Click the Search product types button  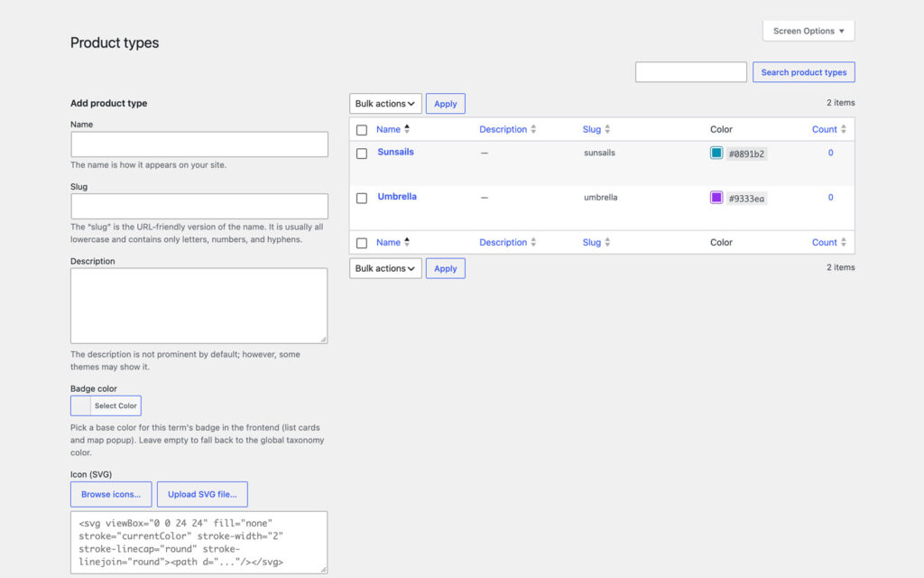(803, 72)
